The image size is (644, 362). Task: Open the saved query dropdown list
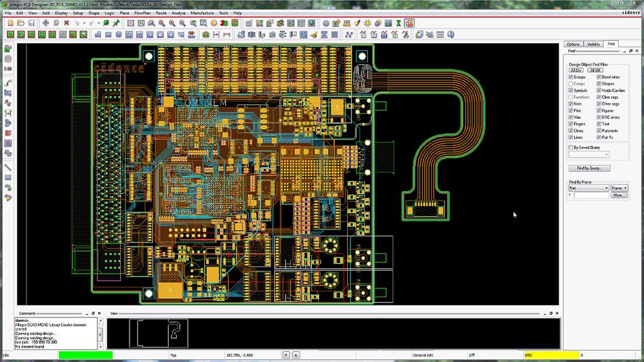(589, 155)
